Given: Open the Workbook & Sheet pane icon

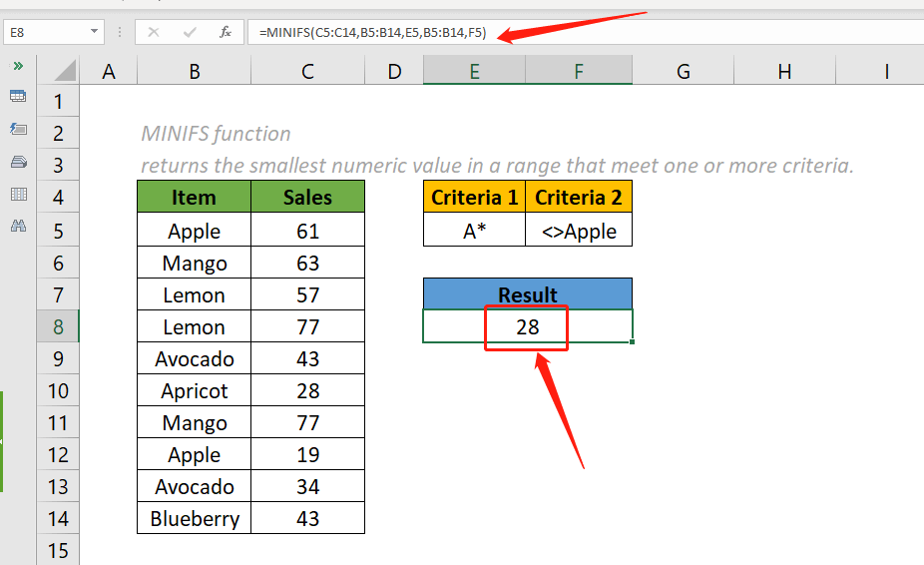Looking at the screenshot, I should 17,97.
